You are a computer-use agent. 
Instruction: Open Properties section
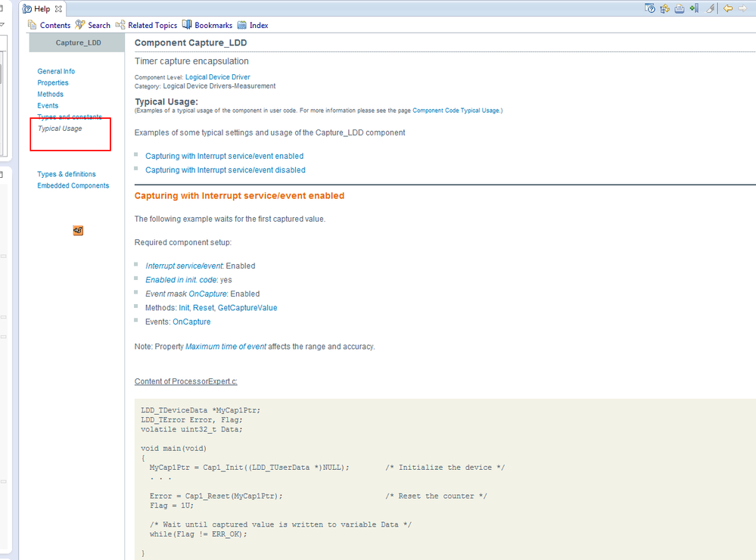tap(52, 83)
